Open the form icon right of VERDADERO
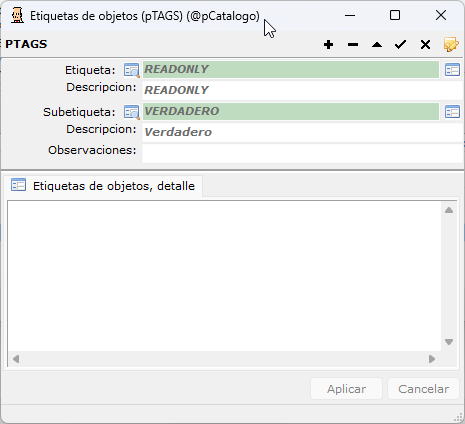Image resolution: width=465 pixels, height=424 pixels. (452, 112)
